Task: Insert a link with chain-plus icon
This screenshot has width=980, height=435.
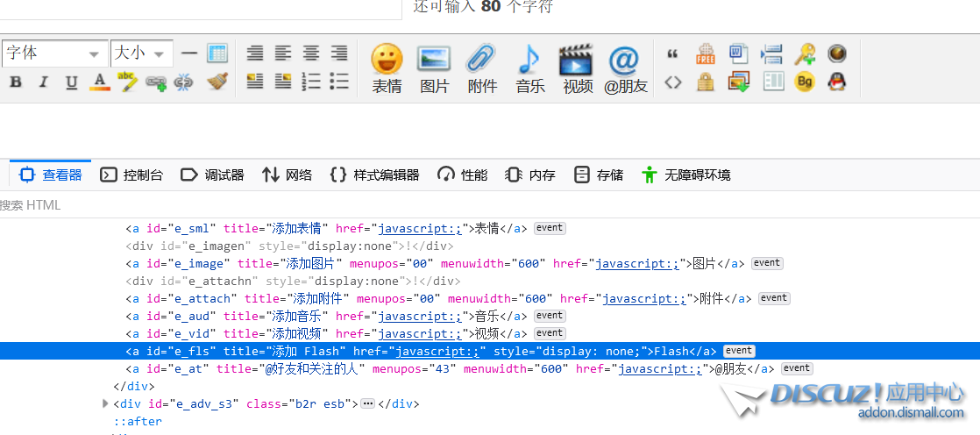Action: click(x=156, y=82)
